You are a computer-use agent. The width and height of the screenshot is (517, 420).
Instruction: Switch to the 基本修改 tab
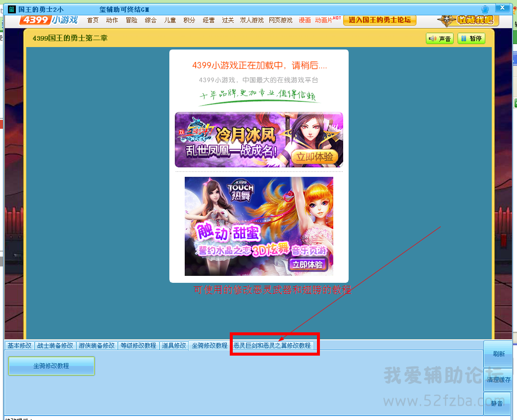point(19,346)
